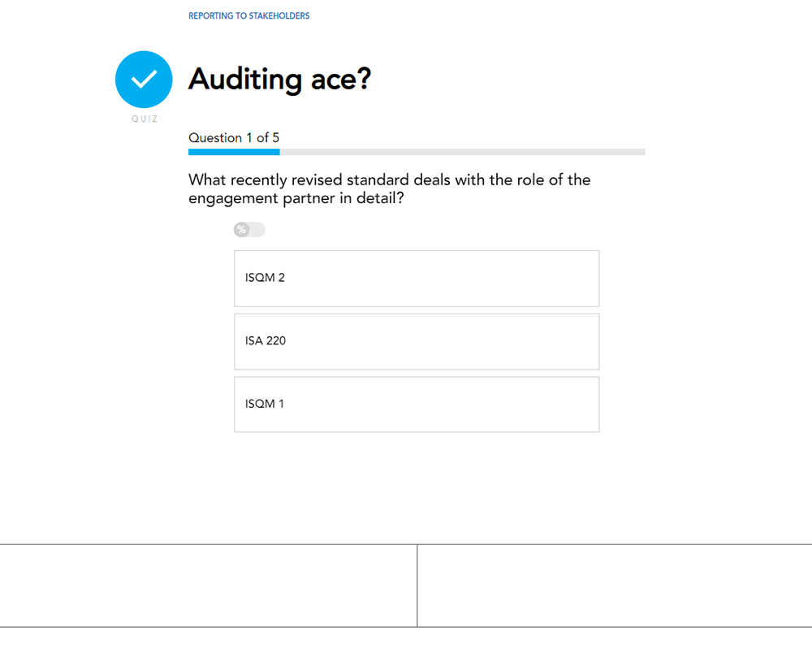Toggle the percentage results switch
The height and width of the screenshot is (658, 812).
pyautogui.click(x=249, y=230)
